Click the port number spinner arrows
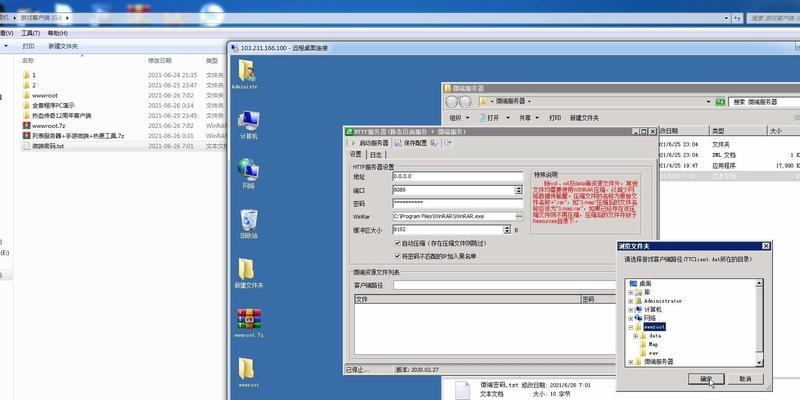Screen dimensions: 800x400 519,190
